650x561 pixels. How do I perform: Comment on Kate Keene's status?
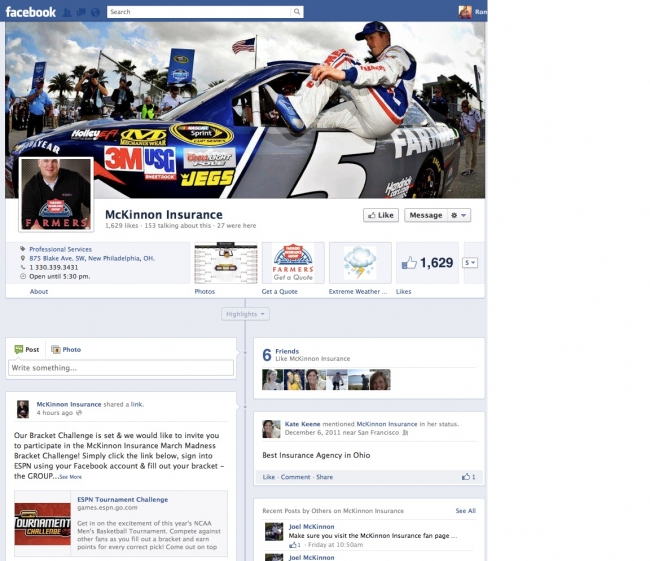pos(295,477)
